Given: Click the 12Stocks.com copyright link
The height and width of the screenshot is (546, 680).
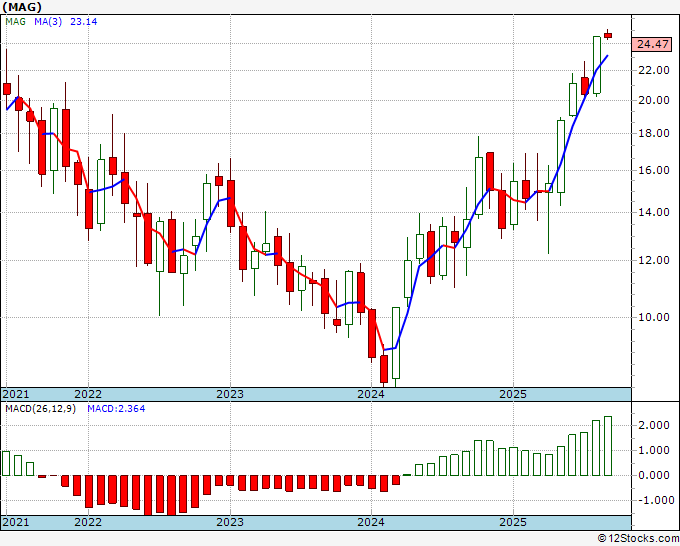Looking at the screenshot, I should (638, 539).
